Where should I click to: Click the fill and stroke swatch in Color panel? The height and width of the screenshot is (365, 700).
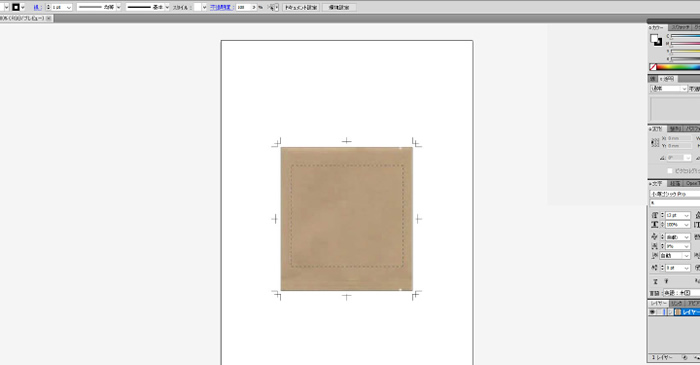[656, 40]
